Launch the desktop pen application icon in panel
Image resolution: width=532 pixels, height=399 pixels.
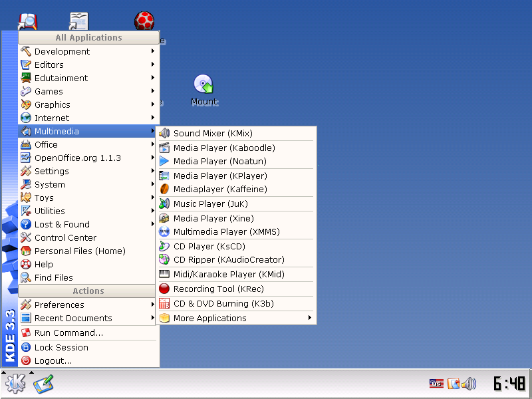pos(43,384)
